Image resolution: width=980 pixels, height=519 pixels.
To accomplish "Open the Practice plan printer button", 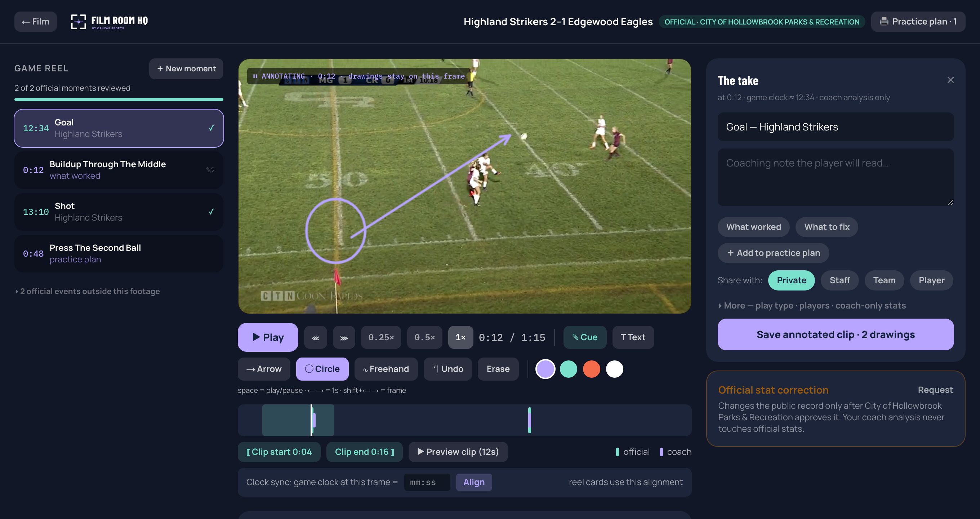I will 918,22.
